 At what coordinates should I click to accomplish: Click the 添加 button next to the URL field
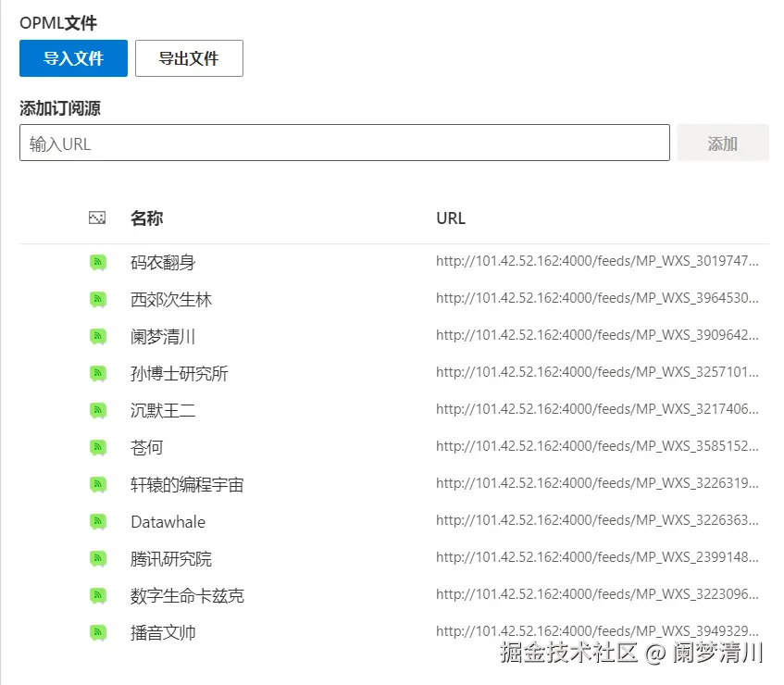(723, 143)
